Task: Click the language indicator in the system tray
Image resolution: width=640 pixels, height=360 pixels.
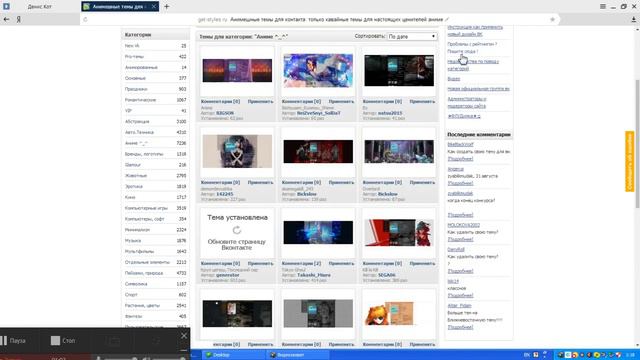Action: pyautogui.click(x=527, y=355)
